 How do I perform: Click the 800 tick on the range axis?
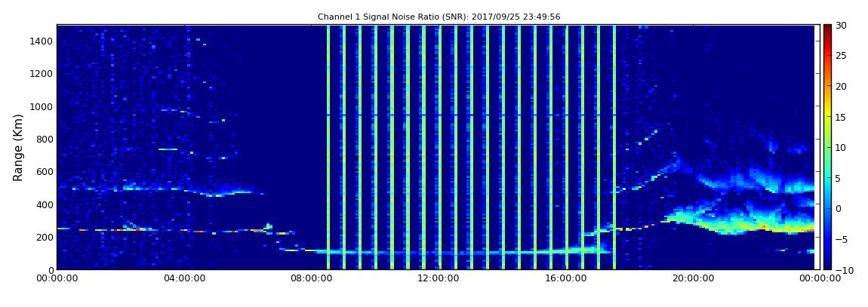(x=45, y=139)
